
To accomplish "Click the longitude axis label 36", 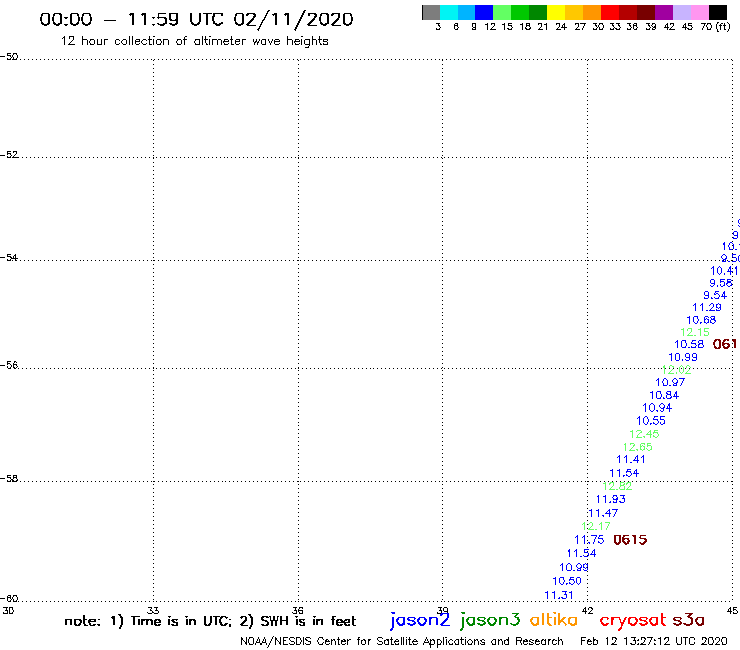I will tap(297, 610).
